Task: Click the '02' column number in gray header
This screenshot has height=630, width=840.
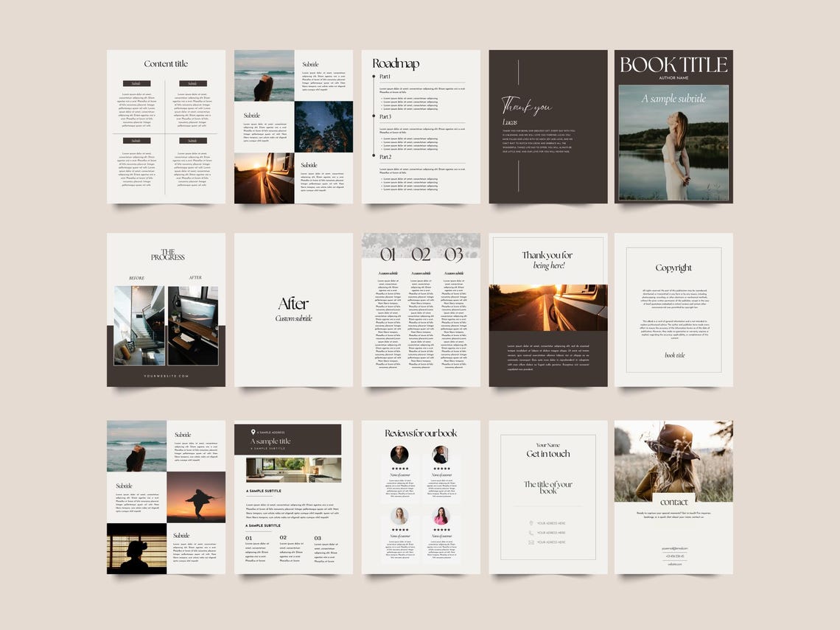Action: pos(421,254)
